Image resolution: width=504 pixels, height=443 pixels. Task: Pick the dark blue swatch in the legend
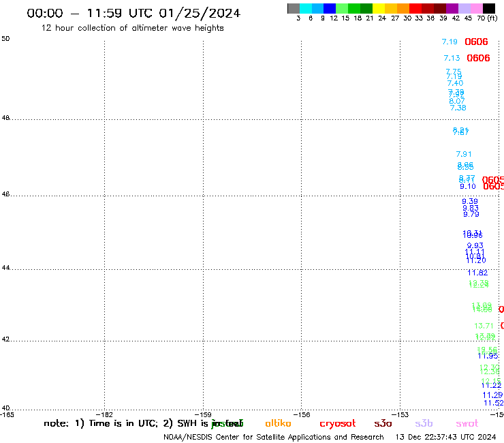point(330,8)
